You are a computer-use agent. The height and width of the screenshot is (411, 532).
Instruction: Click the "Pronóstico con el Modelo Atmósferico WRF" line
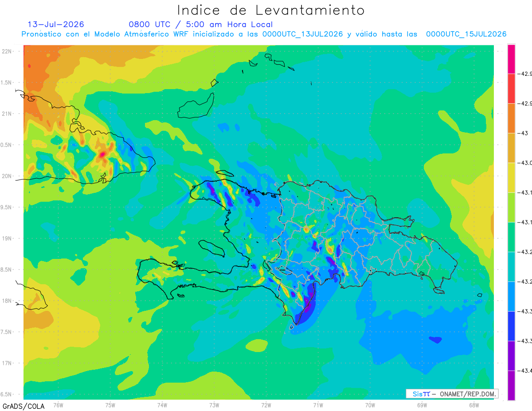264,34
